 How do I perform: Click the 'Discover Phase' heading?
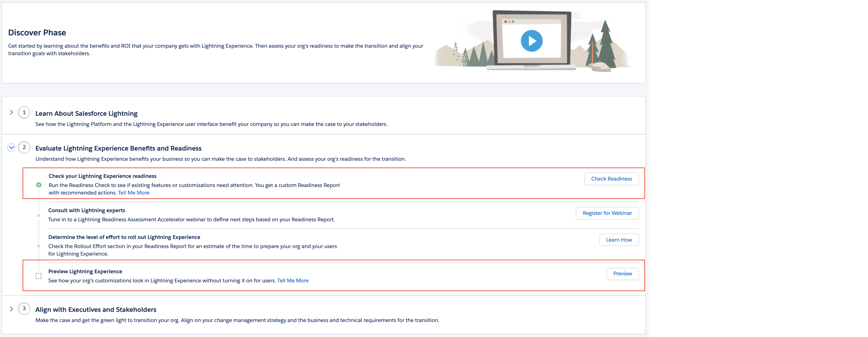click(37, 33)
